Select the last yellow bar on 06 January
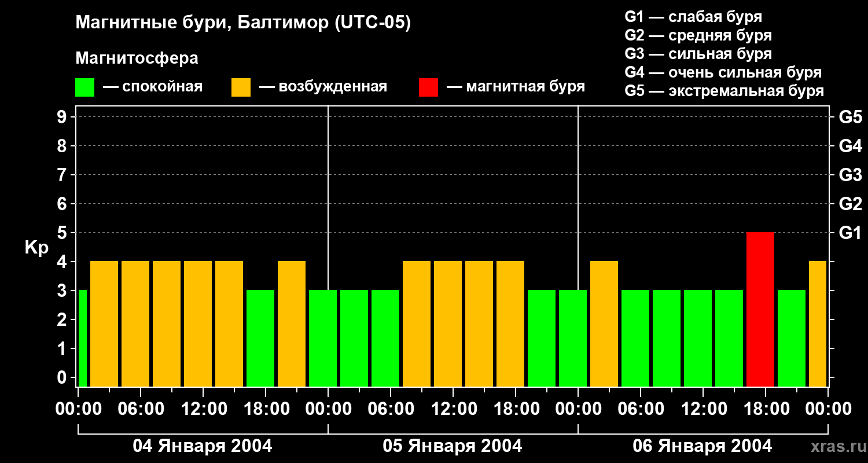The width and height of the screenshot is (868, 463). tap(817, 324)
